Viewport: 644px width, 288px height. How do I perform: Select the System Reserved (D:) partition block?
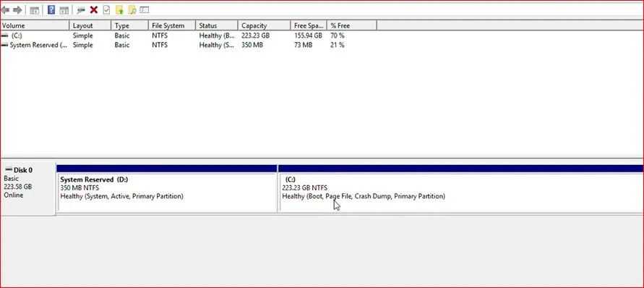pyautogui.click(x=167, y=189)
